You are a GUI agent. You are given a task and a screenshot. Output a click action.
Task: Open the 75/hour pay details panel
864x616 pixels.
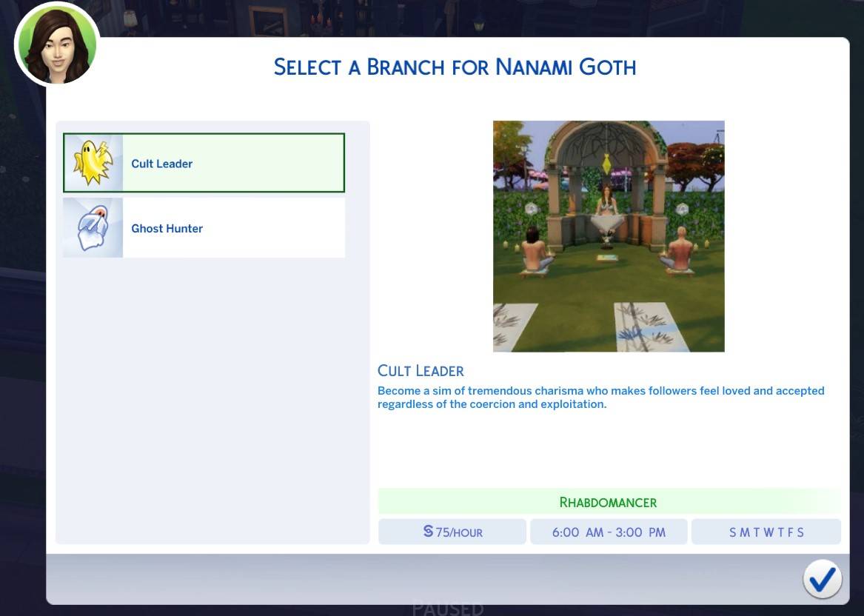coord(452,532)
